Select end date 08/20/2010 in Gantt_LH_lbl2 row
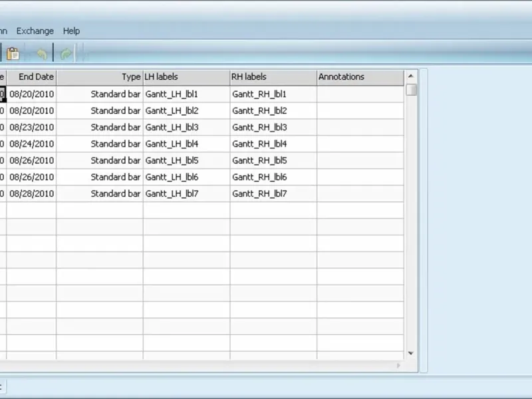Image resolution: width=532 pixels, height=399 pixels. pos(31,110)
